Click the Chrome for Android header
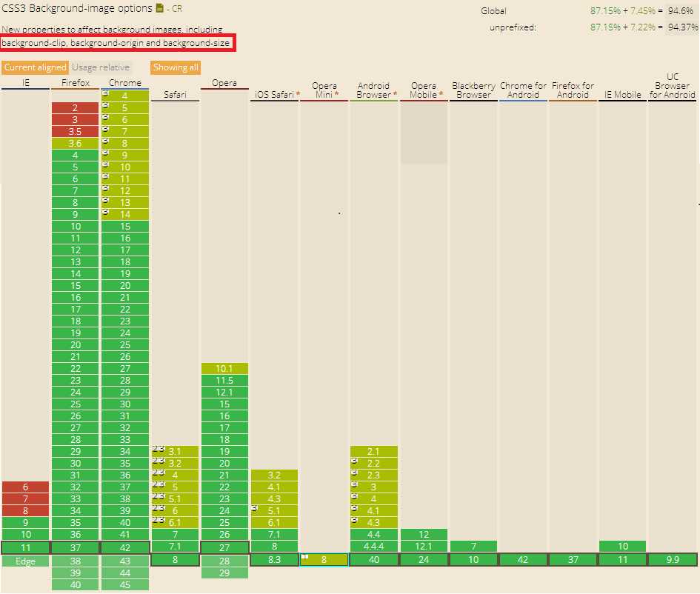This screenshot has height=594, width=700. tap(523, 90)
